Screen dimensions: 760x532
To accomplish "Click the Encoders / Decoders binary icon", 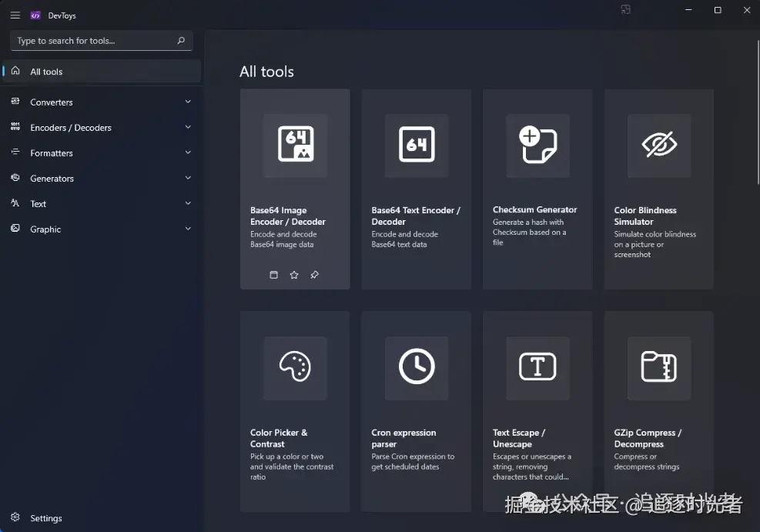I will click(15, 126).
